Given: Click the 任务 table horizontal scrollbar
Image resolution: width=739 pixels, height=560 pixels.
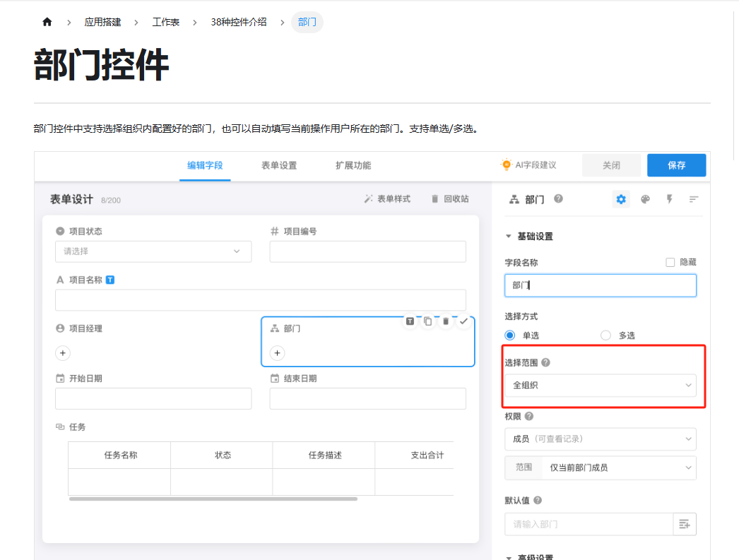Looking at the screenshot, I should click(213, 499).
